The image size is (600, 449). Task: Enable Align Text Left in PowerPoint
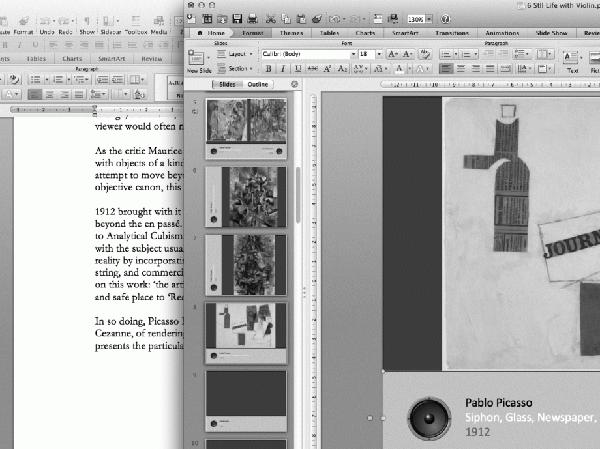pos(445,69)
